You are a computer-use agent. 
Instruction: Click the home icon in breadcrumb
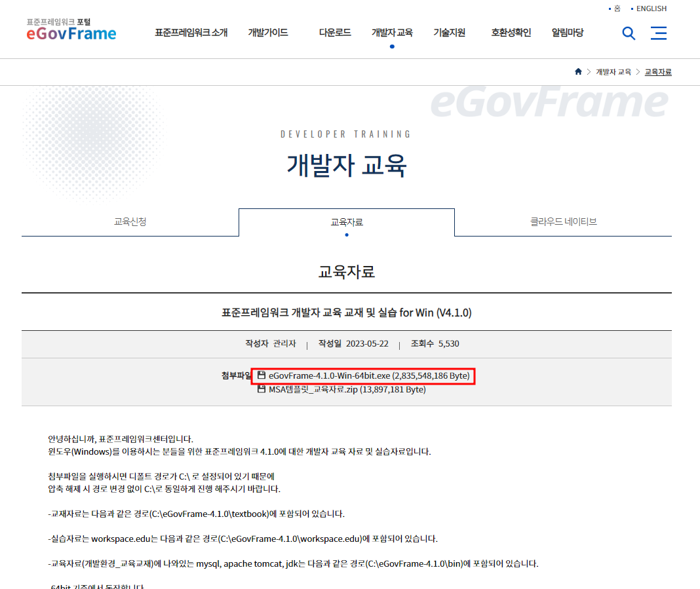[x=578, y=71]
